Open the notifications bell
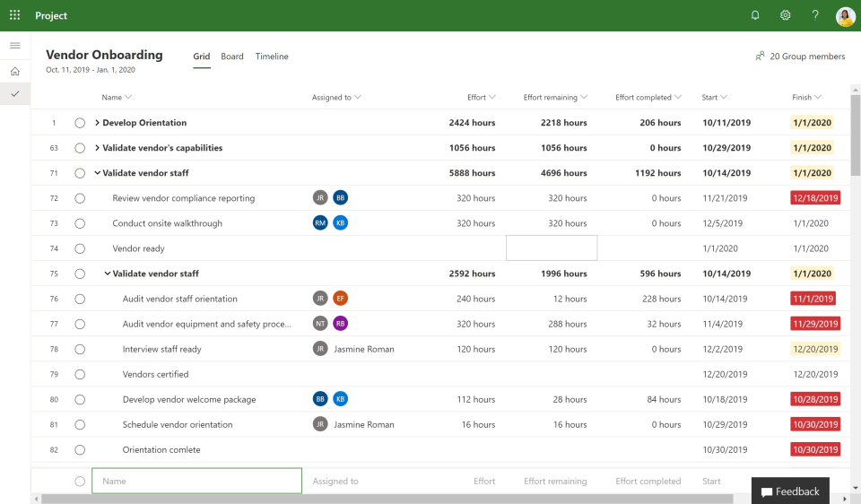The image size is (861, 504). click(x=755, y=15)
